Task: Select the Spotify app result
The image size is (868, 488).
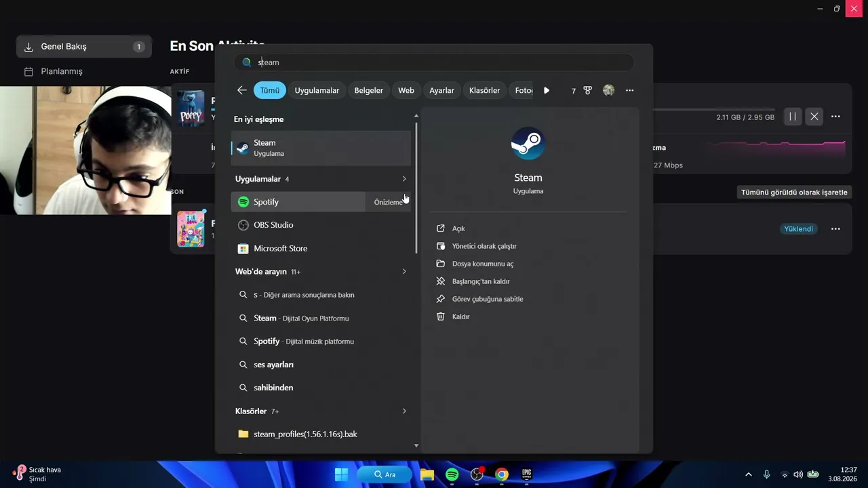Action: point(298,202)
